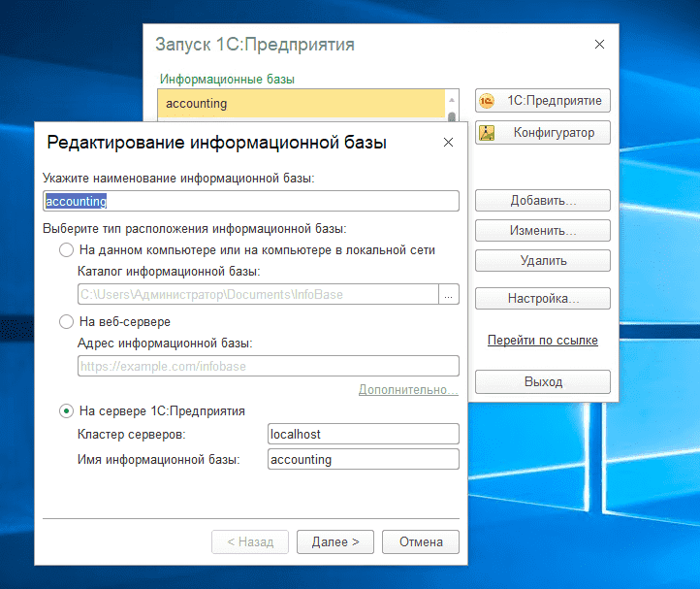Click the Изменить... button
The width and height of the screenshot is (700, 589).
pos(542,231)
